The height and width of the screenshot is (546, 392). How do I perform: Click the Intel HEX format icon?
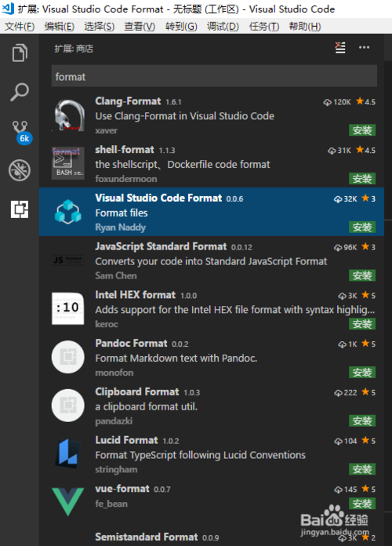(68, 308)
